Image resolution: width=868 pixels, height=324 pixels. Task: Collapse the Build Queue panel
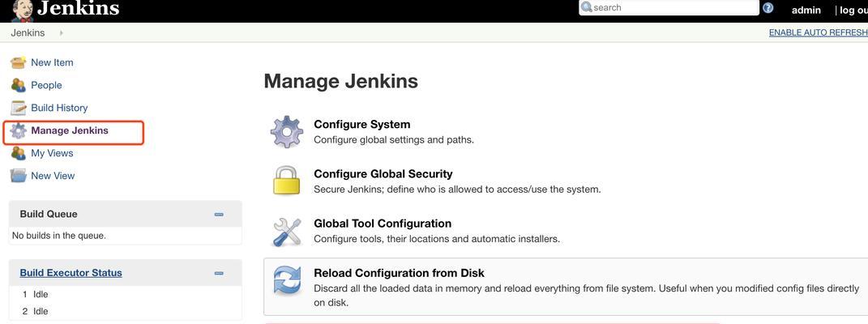[219, 215]
